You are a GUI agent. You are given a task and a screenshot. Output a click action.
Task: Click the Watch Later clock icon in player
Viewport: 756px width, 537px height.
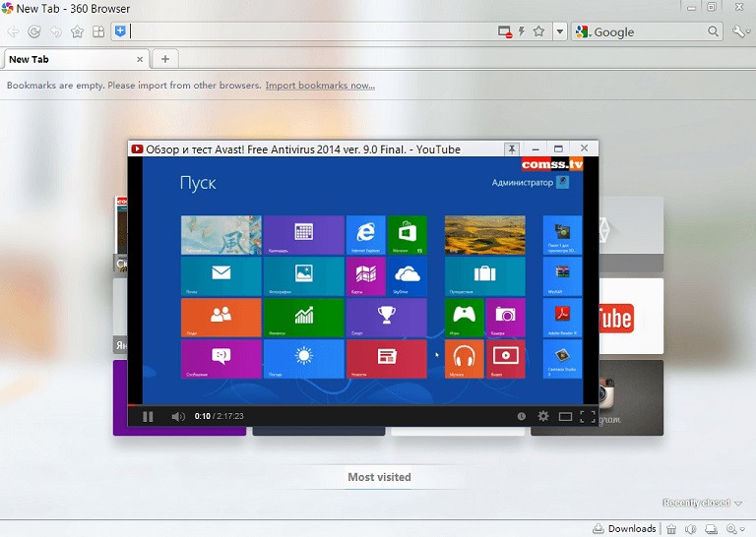pyautogui.click(x=521, y=416)
